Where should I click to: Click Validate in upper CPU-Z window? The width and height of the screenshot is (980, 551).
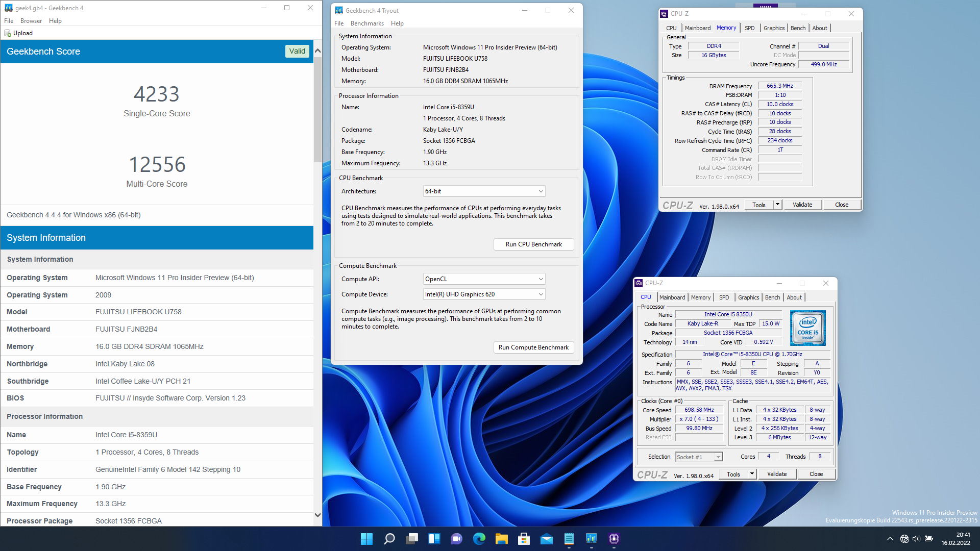click(802, 205)
